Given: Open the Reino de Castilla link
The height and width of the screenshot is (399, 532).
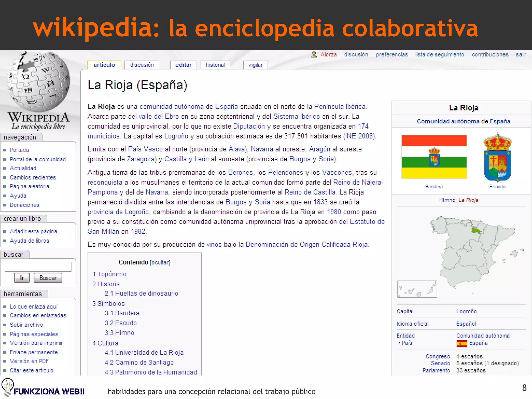Looking at the screenshot, I should 310,192.
